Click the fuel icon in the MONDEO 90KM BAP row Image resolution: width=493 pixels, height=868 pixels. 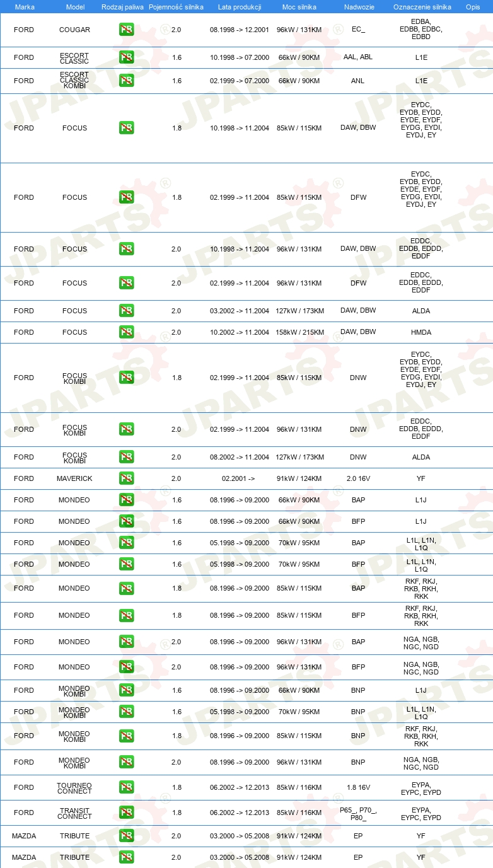coord(127,500)
